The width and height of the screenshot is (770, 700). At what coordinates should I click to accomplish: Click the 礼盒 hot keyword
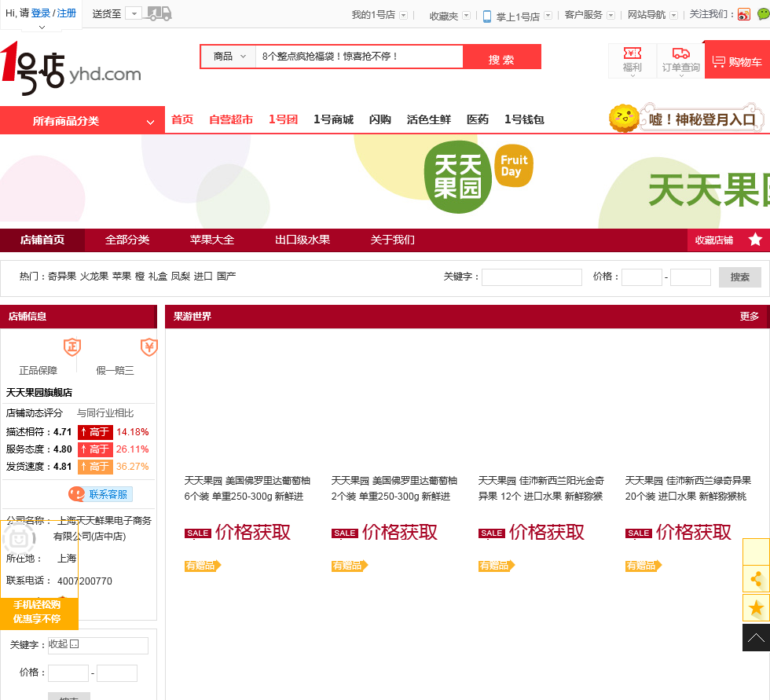click(158, 276)
